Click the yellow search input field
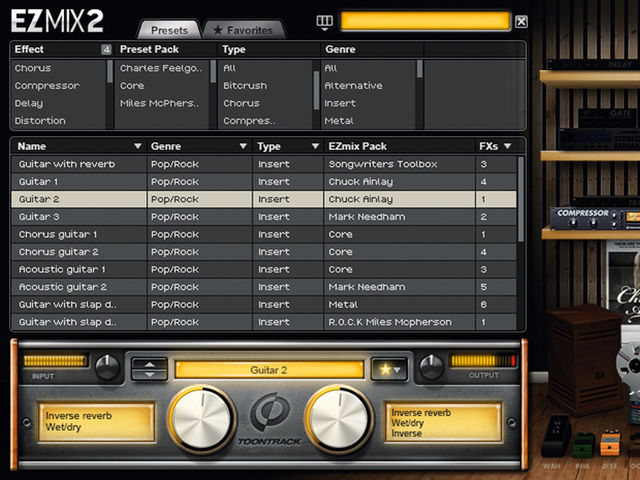Screen dimensions: 640x480 tap(425, 21)
